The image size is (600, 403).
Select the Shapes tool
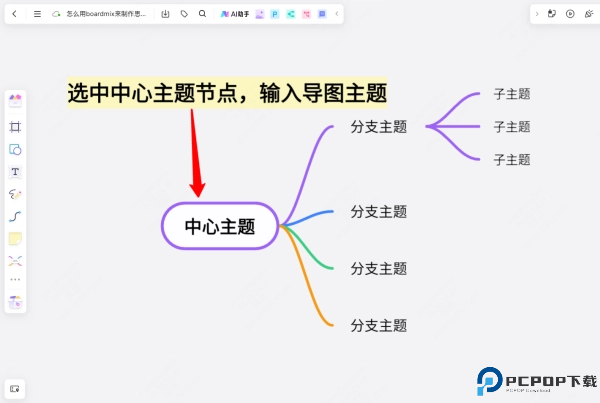pyautogui.click(x=15, y=149)
